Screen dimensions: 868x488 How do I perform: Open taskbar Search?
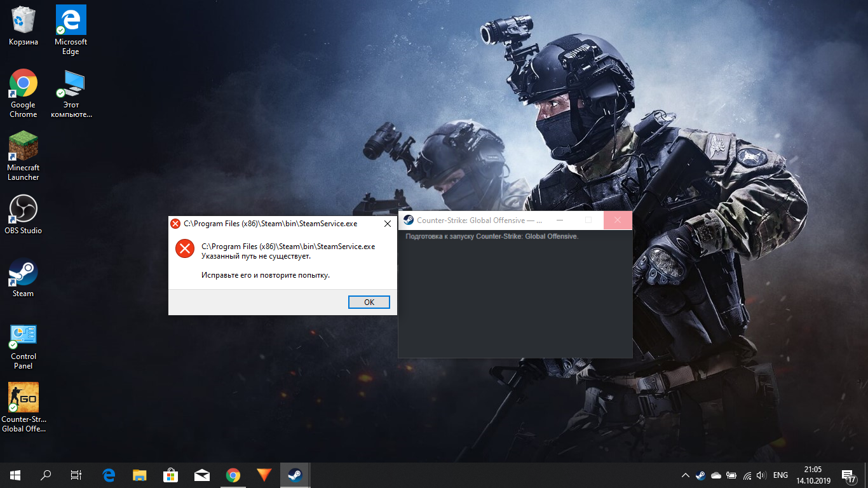pyautogui.click(x=46, y=475)
